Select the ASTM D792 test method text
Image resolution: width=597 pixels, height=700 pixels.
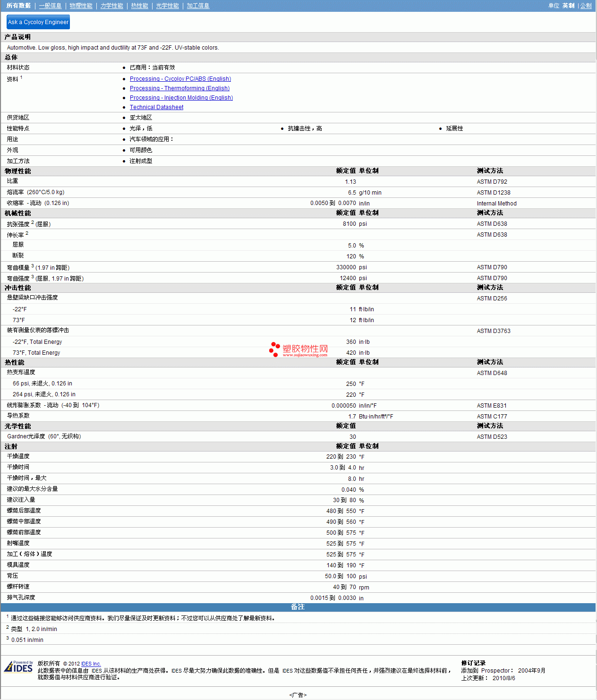492,182
